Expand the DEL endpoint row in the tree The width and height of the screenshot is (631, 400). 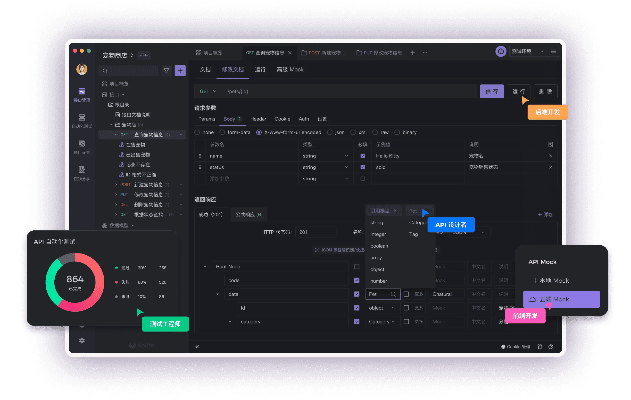click(116, 204)
